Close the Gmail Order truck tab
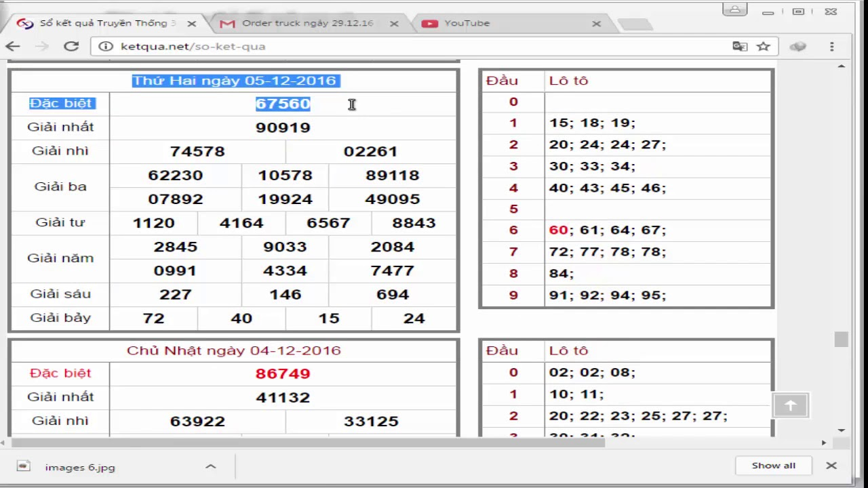This screenshot has height=488, width=868. [394, 23]
